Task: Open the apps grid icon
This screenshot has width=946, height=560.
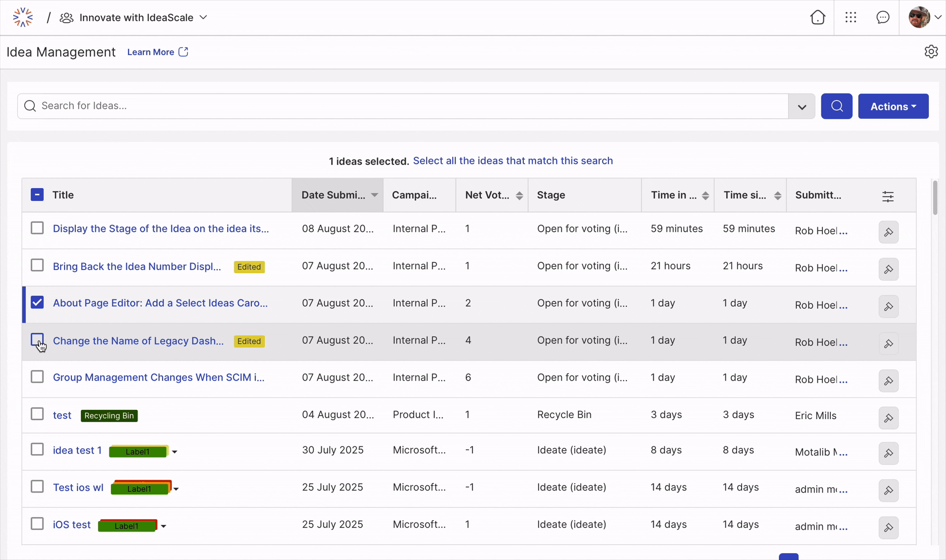Action: (850, 18)
